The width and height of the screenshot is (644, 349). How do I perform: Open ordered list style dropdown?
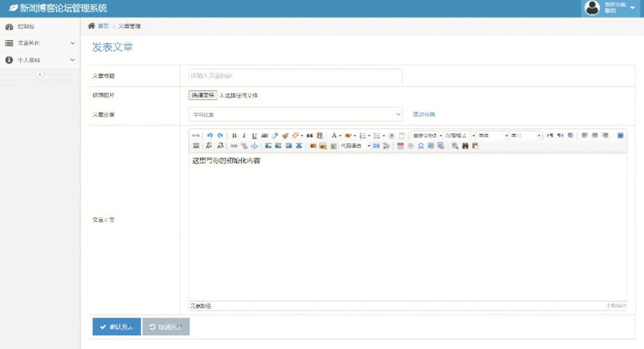coord(369,136)
